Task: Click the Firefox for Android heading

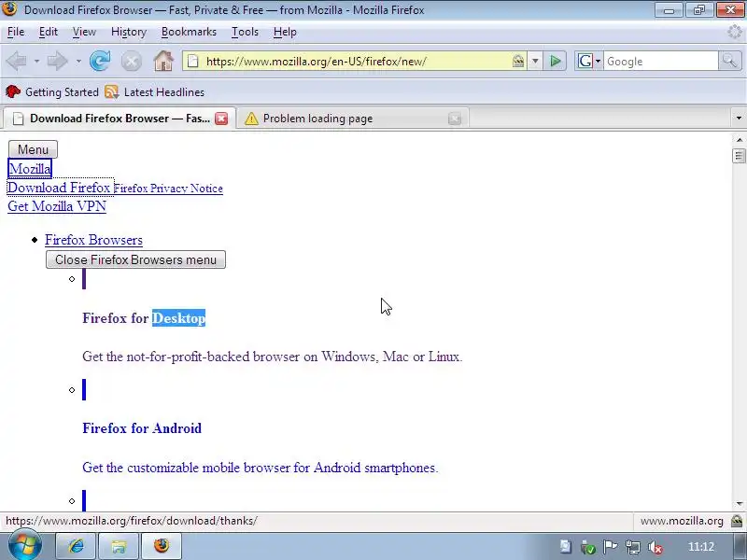Action: click(x=142, y=428)
